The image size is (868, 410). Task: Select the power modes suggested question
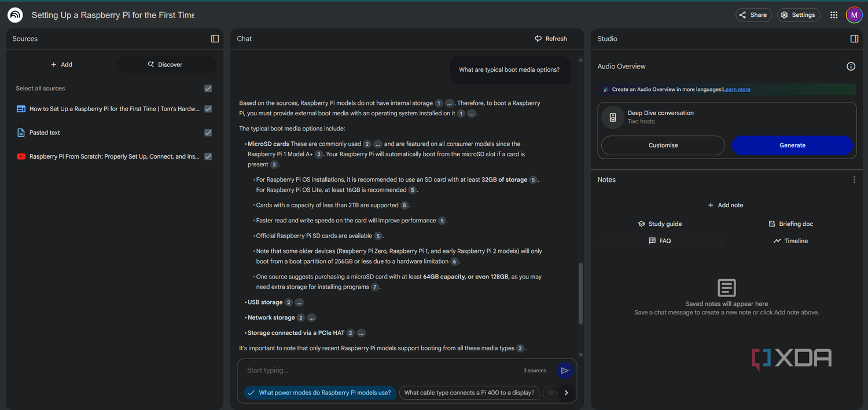click(320, 393)
